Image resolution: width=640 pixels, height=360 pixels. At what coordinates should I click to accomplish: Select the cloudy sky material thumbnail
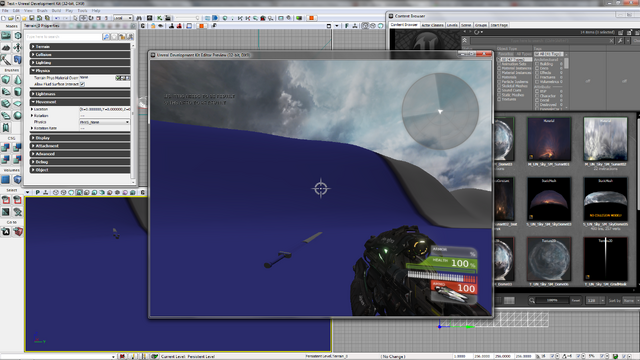[605, 139]
